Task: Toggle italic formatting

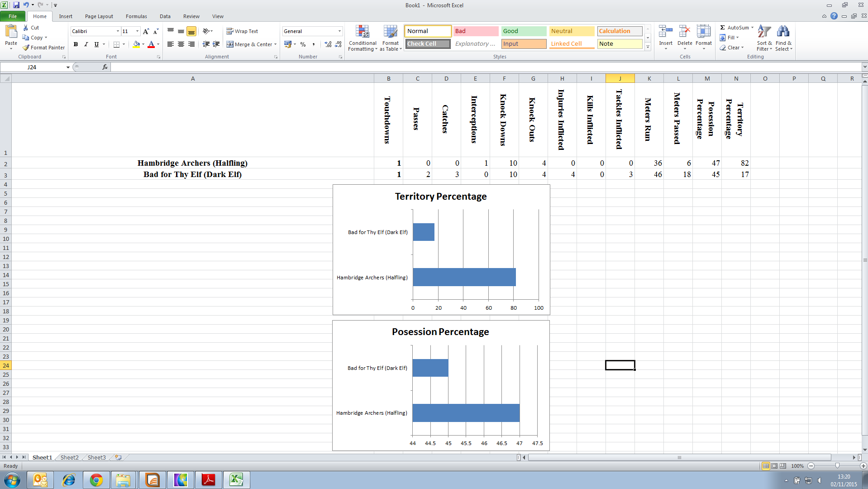Action: tap(86, 44)
